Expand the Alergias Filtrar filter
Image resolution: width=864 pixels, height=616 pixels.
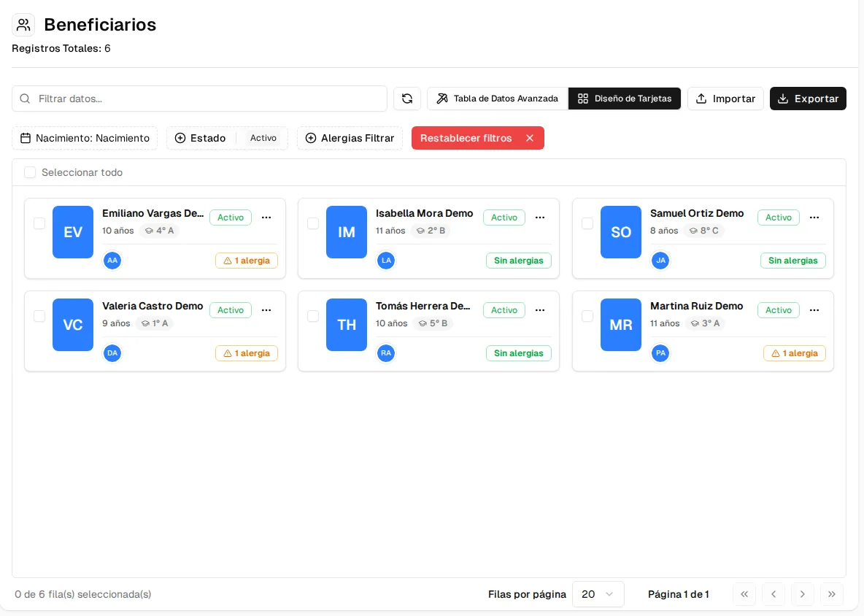pos(350,138)
